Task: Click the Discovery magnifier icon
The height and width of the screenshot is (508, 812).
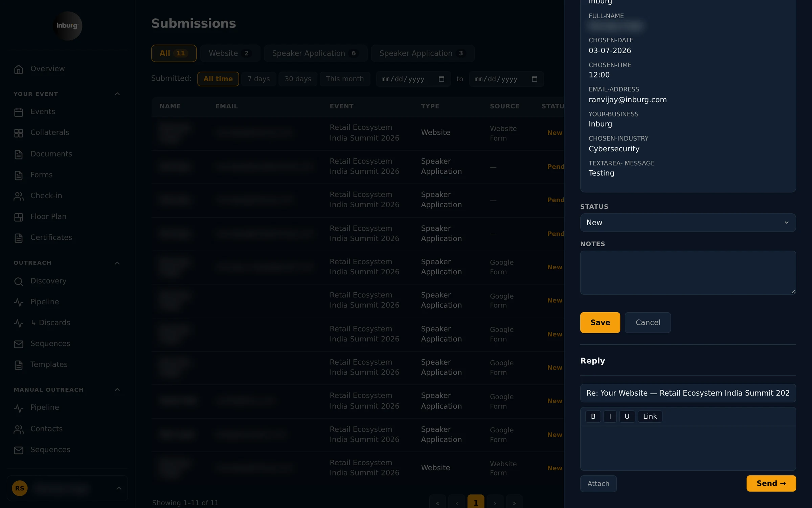Action: pyautogui.click(x=19, y=281)
